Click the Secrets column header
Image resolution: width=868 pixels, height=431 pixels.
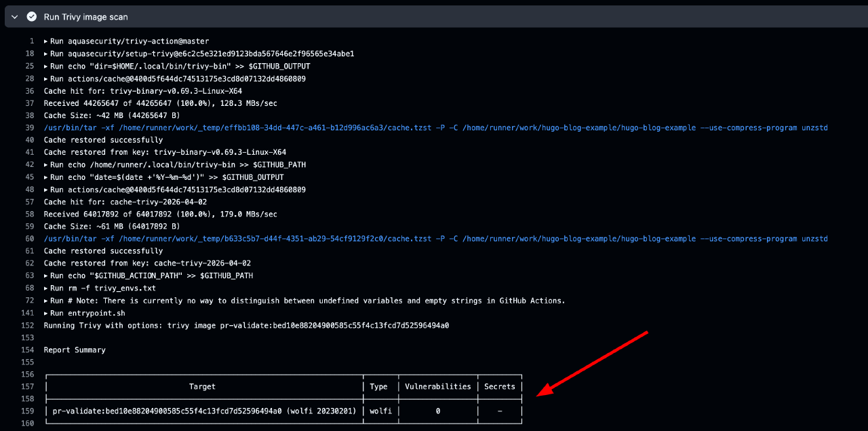(500, 387)
